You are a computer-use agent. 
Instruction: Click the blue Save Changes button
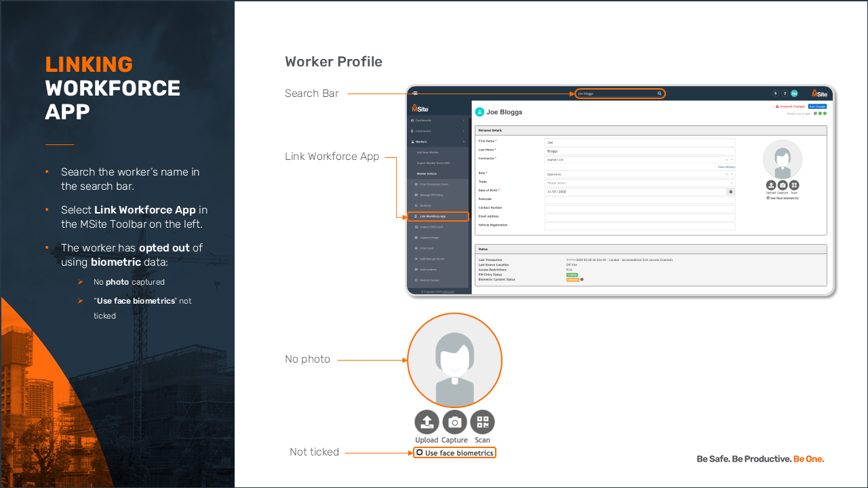[x=817, y=106]
